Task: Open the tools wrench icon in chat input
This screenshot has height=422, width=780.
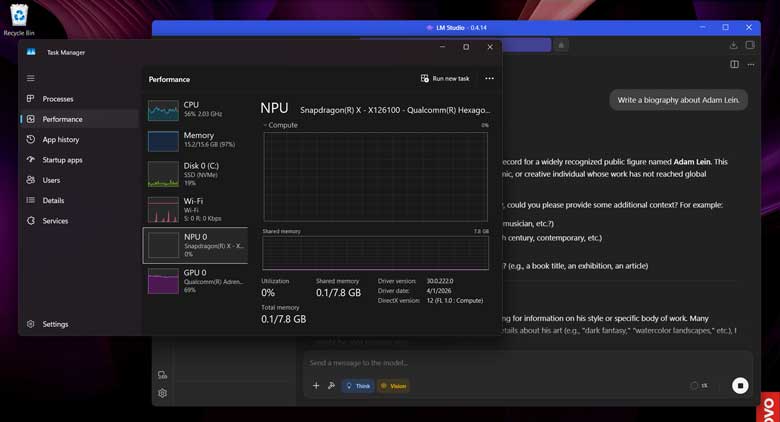Action: 331,386
